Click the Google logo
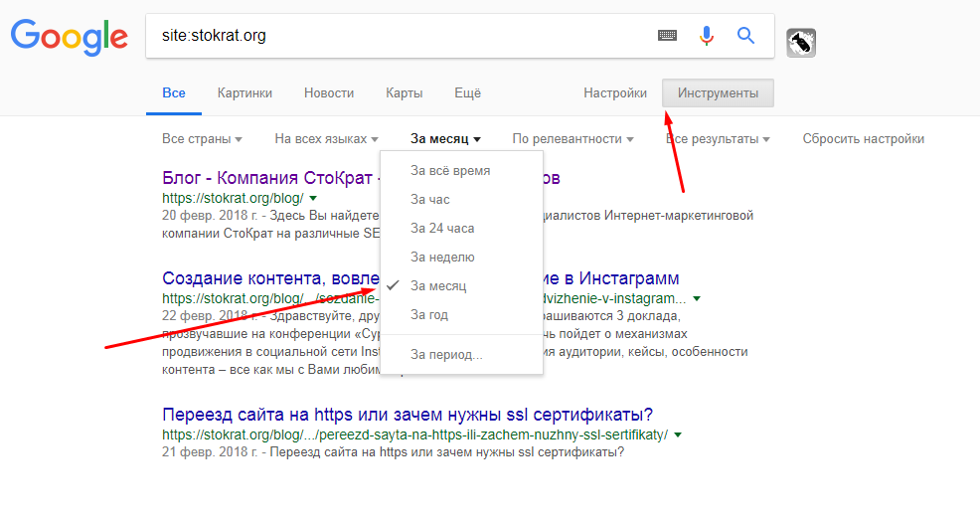This screenshot has width=980, height=521. tap(69, 37)
